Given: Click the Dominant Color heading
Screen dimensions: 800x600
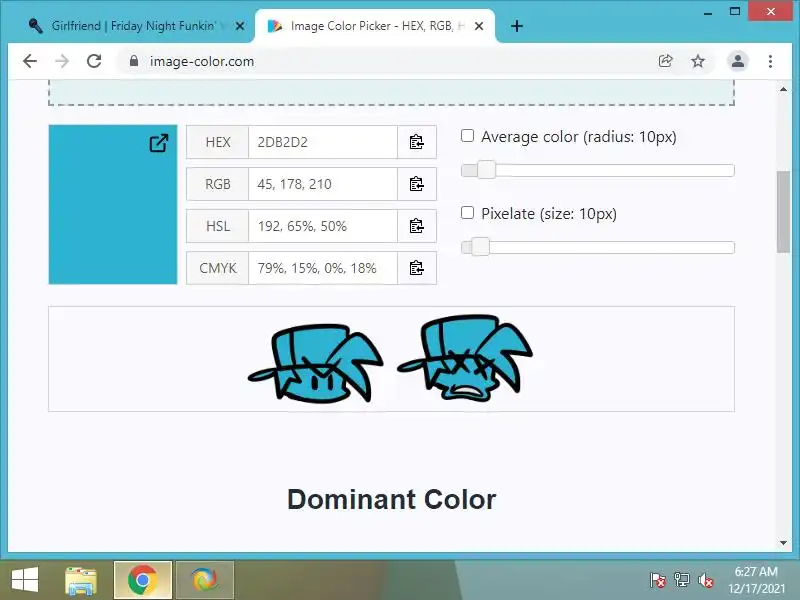Looking at the screenshot, I should (x=391, y=499).
